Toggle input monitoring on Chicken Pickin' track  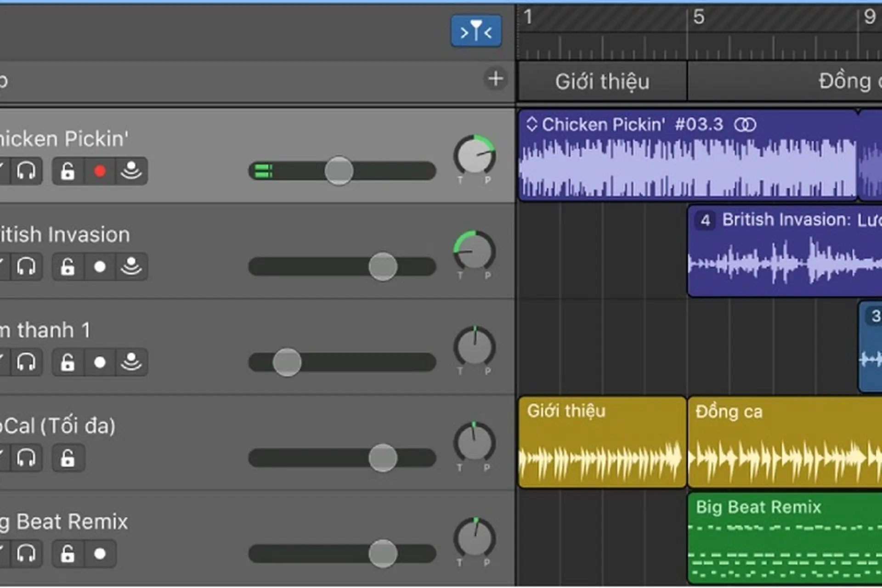tap(131, 171)
